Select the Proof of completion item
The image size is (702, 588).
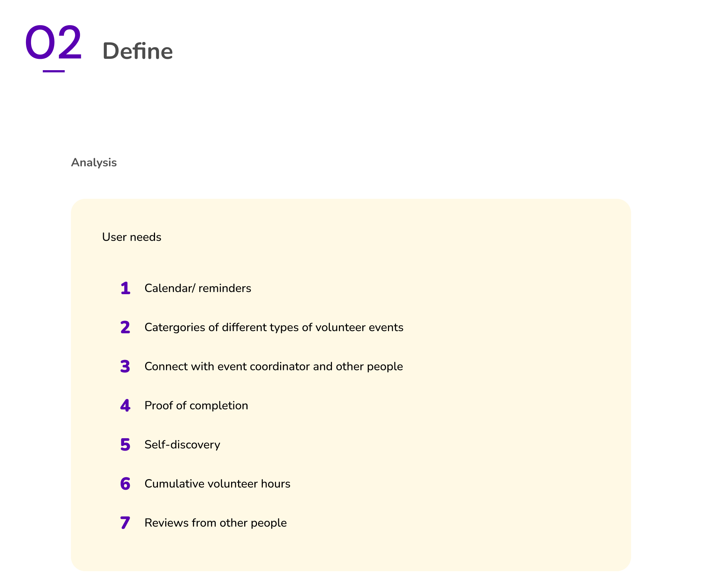[196, 406]
